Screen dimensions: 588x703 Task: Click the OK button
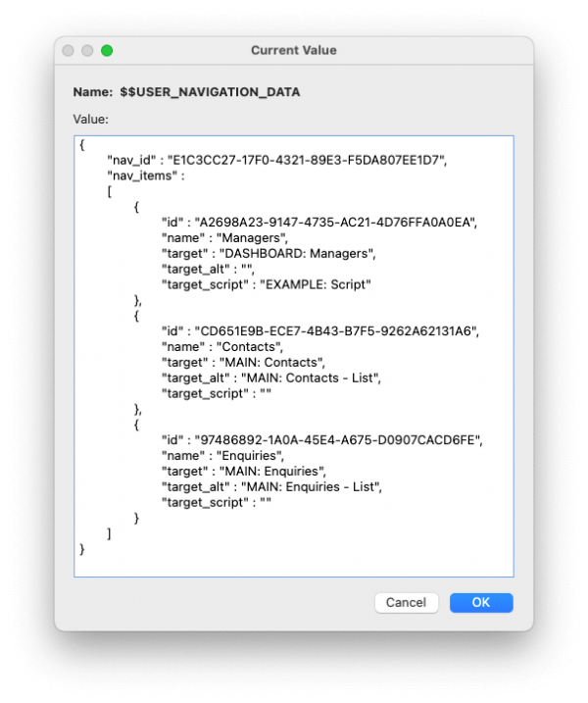tap(481, 602)
